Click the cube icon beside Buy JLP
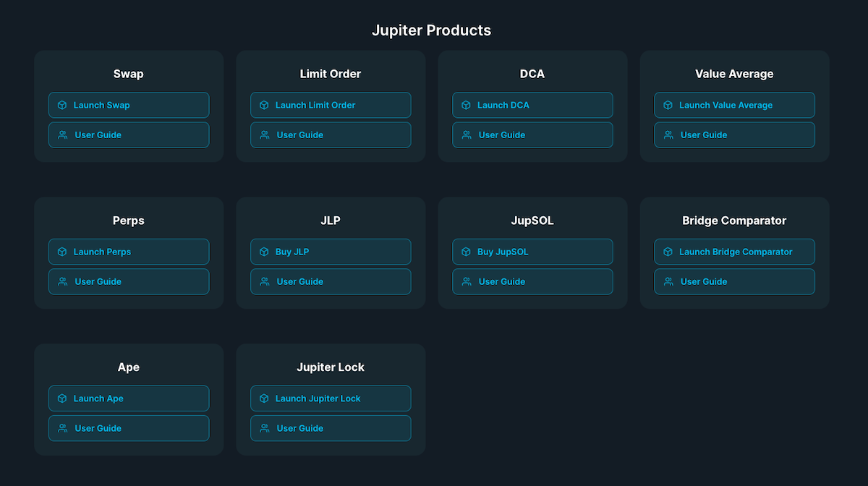Image resolution: width=868 pixels, height=486 pixels. pyautogui.click(x=264, y=252)
